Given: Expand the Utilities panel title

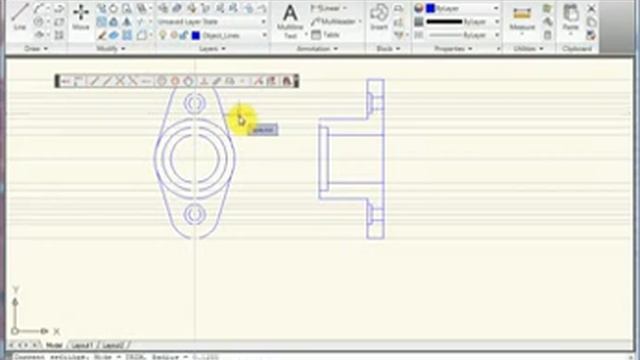Looking at the screenshot, I should click(528, 49).
